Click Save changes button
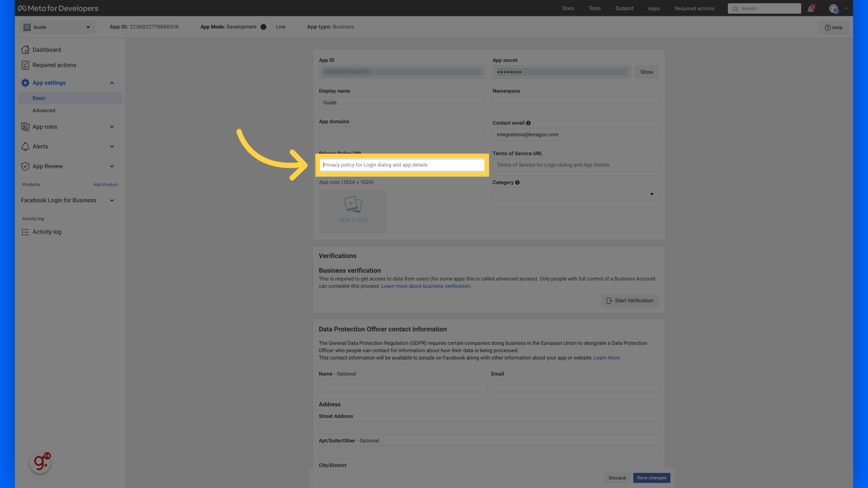 [651, 478]
